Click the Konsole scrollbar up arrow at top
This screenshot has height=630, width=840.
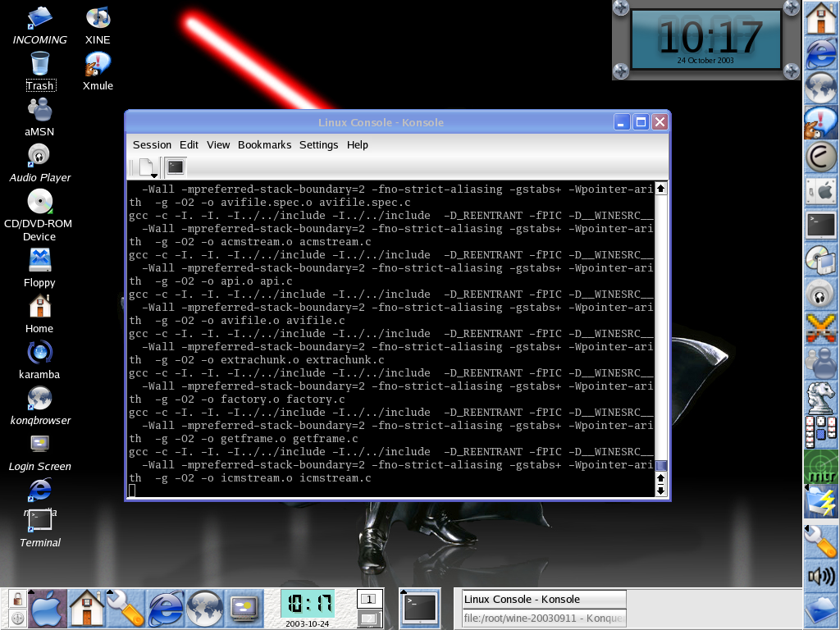pyautogui.click(x=661, y=188)
